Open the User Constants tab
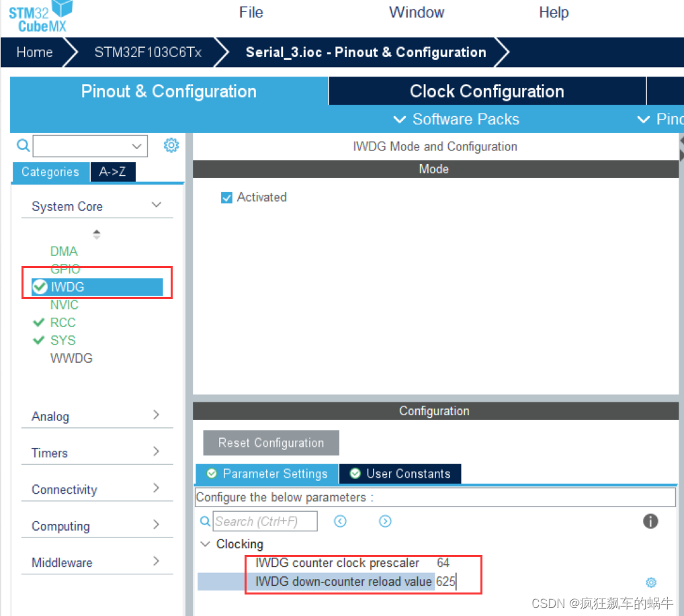 click(x=400, y=474)
